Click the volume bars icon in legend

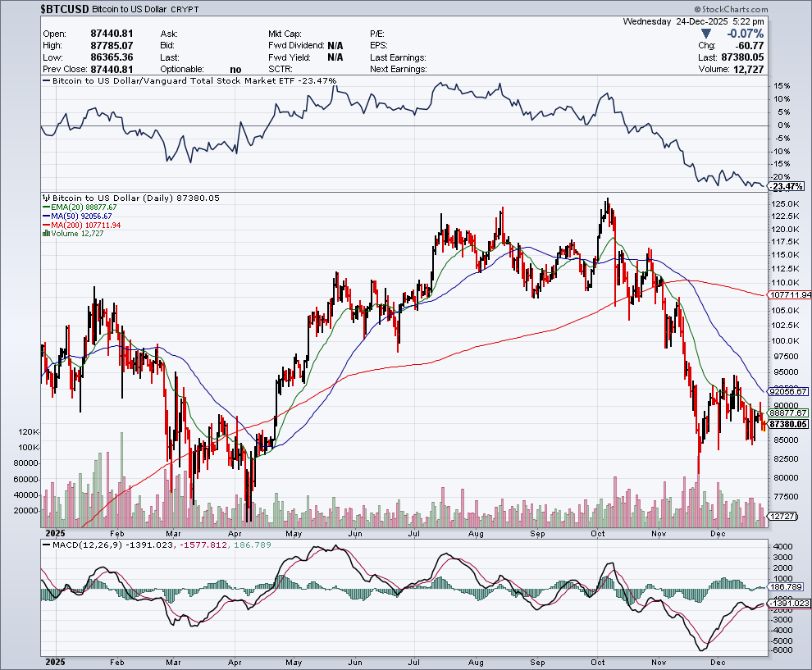click(46, 234)
